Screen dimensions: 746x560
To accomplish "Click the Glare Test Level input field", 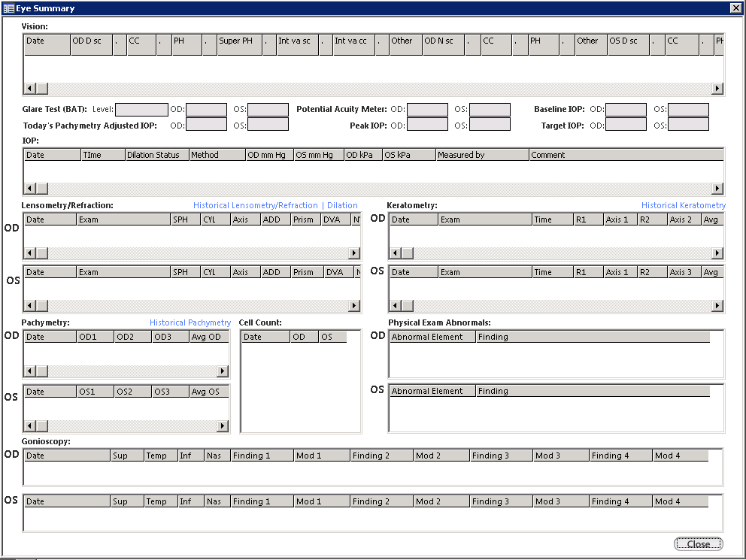I will click(x=142, y=110).
